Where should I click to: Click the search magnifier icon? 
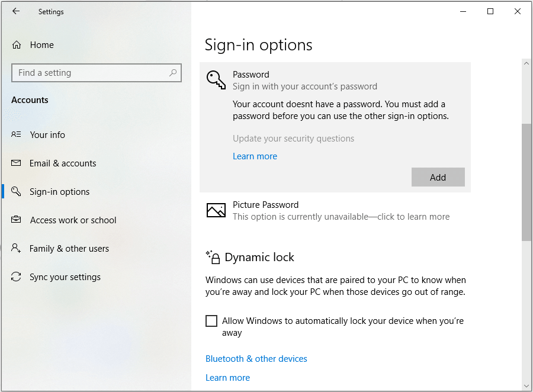[173, 73]
